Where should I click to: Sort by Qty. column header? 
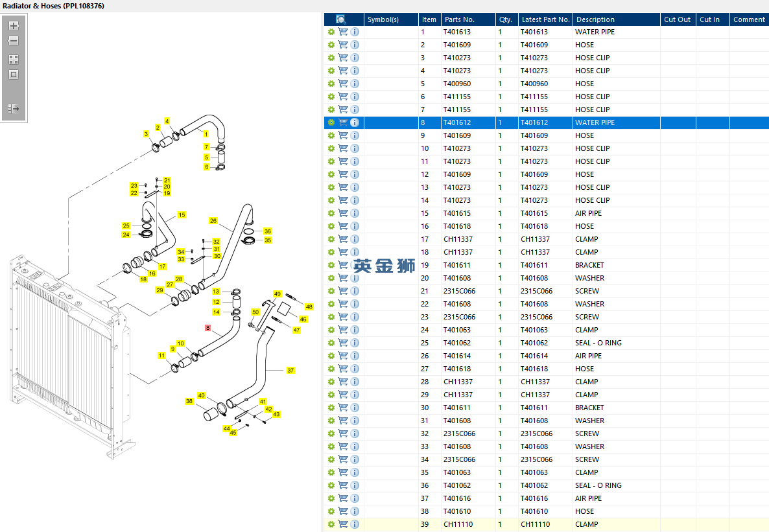click(x=506, y=19)
